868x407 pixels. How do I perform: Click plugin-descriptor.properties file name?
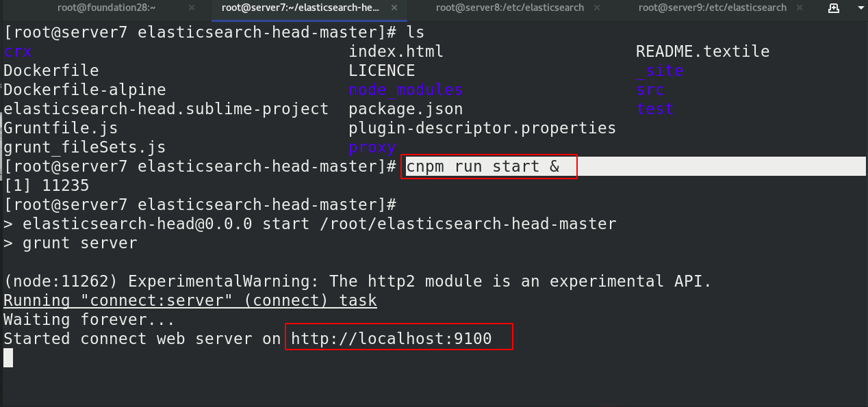coord(483,129)
